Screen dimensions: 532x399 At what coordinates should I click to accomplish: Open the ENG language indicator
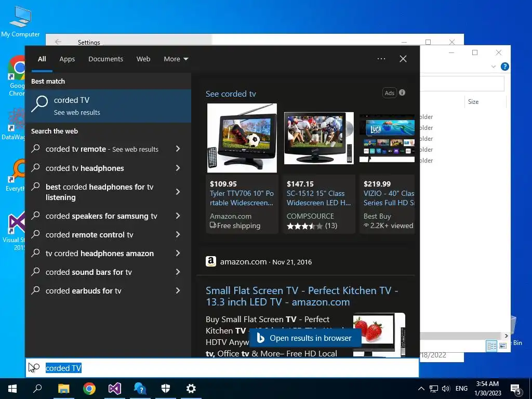461,389
